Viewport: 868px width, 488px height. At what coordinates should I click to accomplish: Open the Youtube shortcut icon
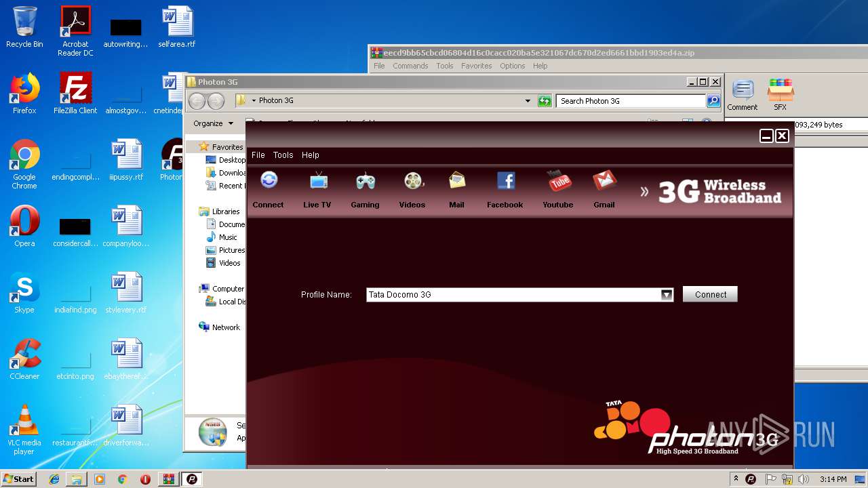point(558,190)
